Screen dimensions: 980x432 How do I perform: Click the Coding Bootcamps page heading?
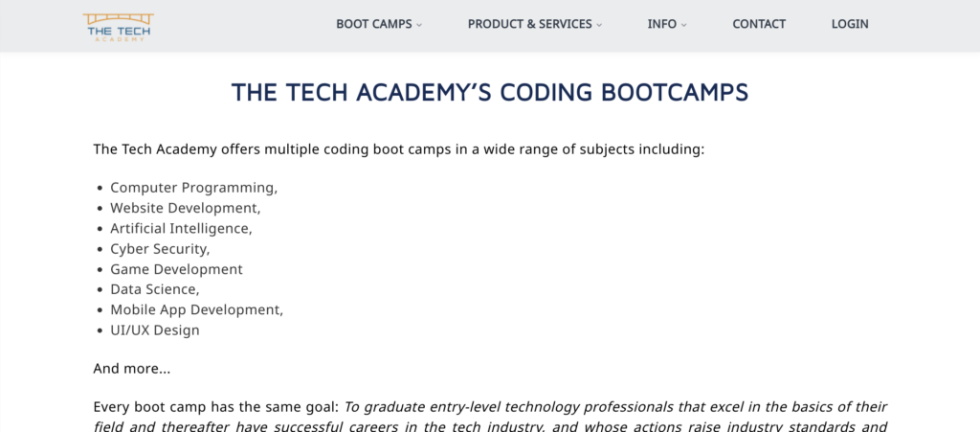490,93
